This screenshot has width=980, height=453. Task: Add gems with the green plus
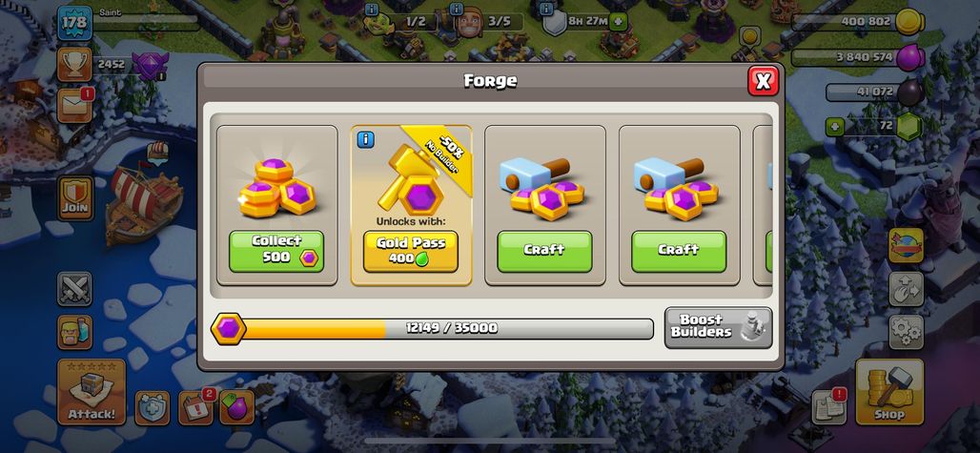[x=834, y=127]
